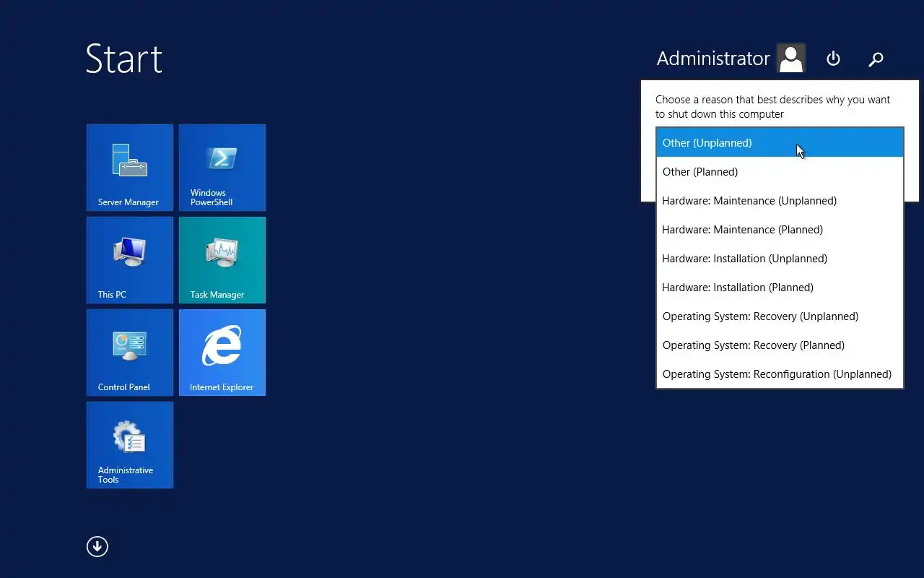Open the This PC tile
924x578 pixels.
pyautogui.click(x=130, y=260)
